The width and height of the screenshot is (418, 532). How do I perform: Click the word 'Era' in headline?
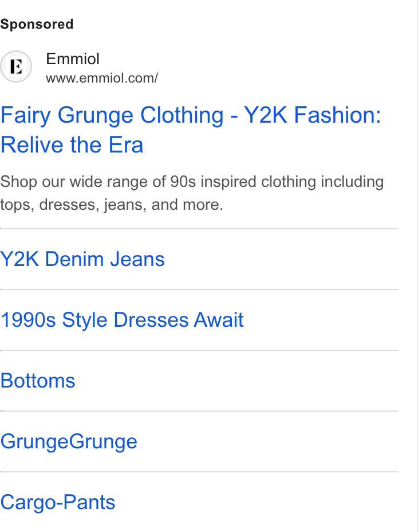(x=126, y=145)
